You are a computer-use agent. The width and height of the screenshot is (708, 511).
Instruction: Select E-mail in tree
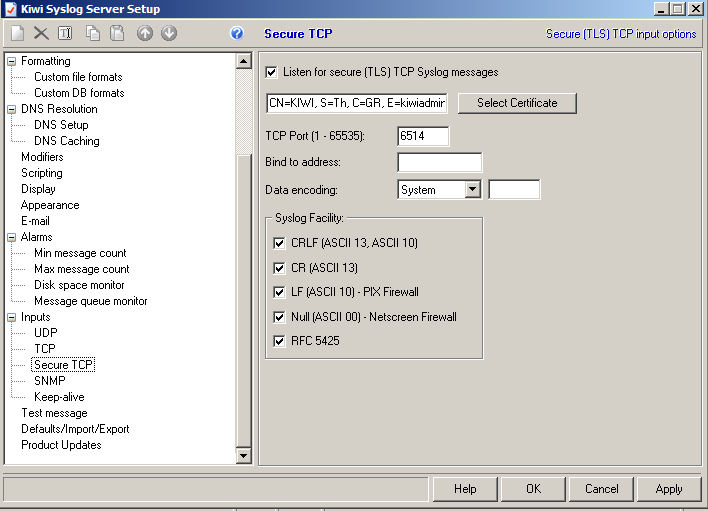pos(35,221)
